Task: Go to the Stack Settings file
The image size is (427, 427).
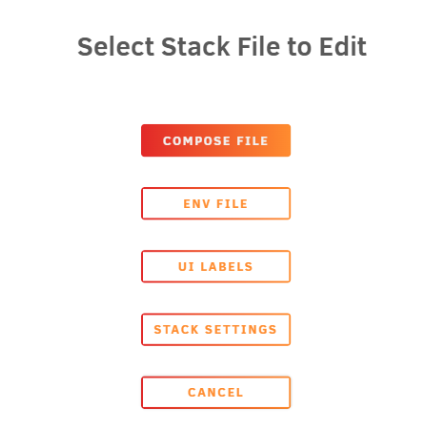Action: [x=216, y=329]
